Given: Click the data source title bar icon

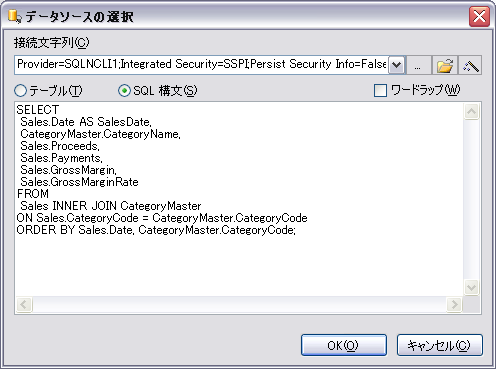Looking at the screenshot, I should 14,16.
